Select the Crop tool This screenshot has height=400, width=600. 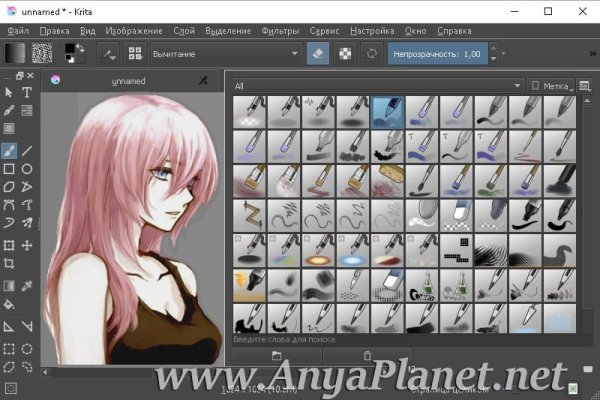click(x=8, y=263)
